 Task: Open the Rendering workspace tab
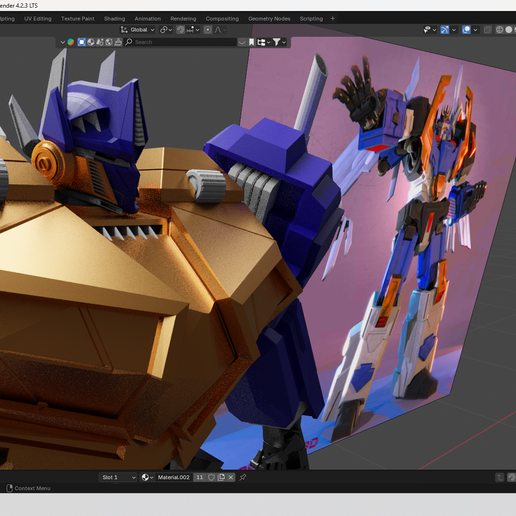coord(183,19)
